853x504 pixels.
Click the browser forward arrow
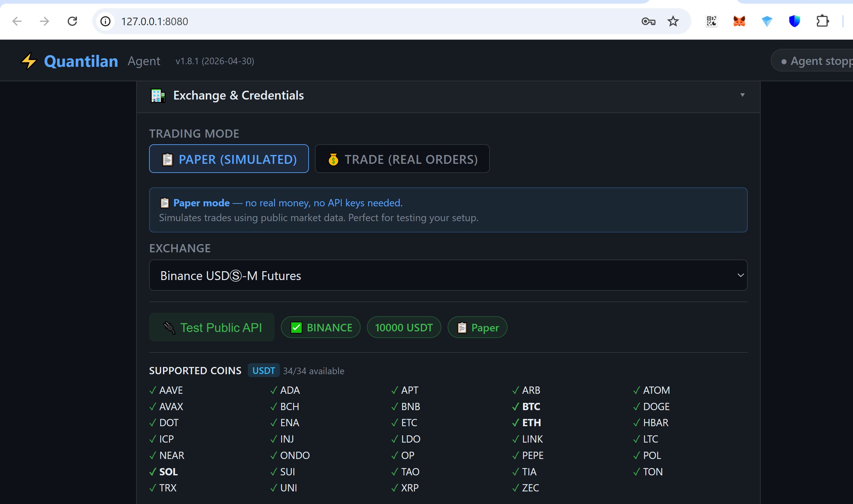click(x=44, y=21)
